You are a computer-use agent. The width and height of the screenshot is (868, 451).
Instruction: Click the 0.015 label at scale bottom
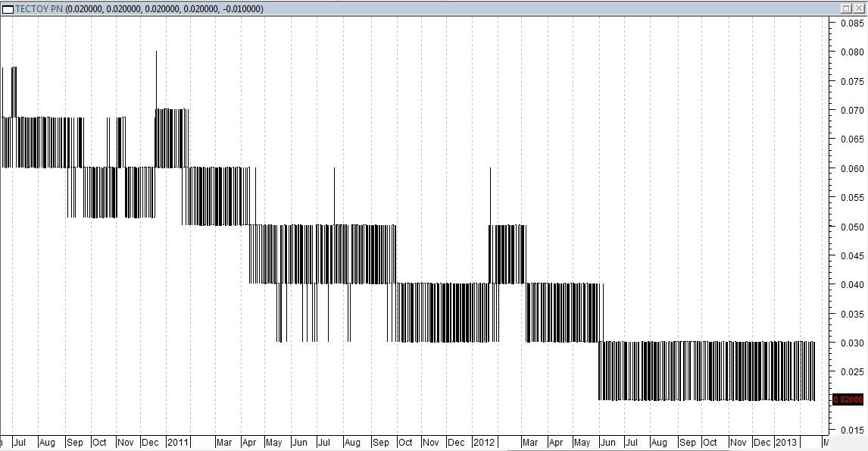click(852, 430)
